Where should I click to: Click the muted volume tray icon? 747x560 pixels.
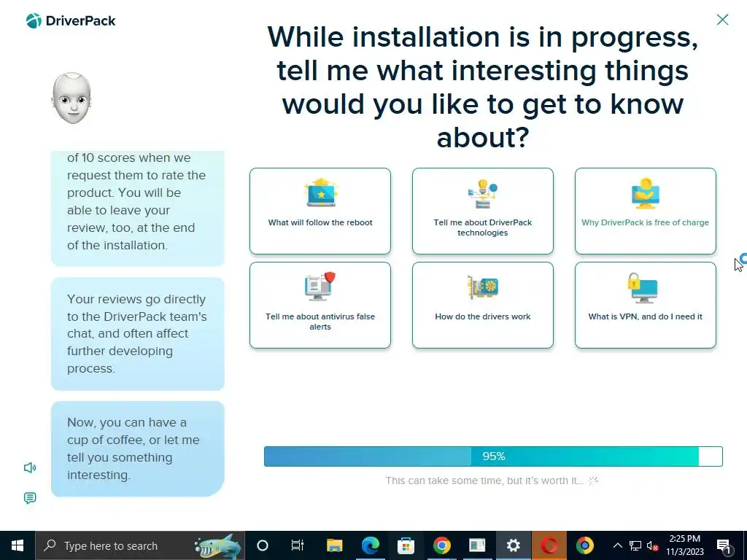(x=653, y=545)
